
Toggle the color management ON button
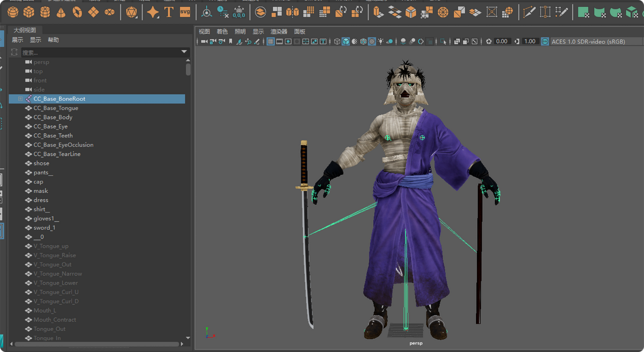point(545,42)
